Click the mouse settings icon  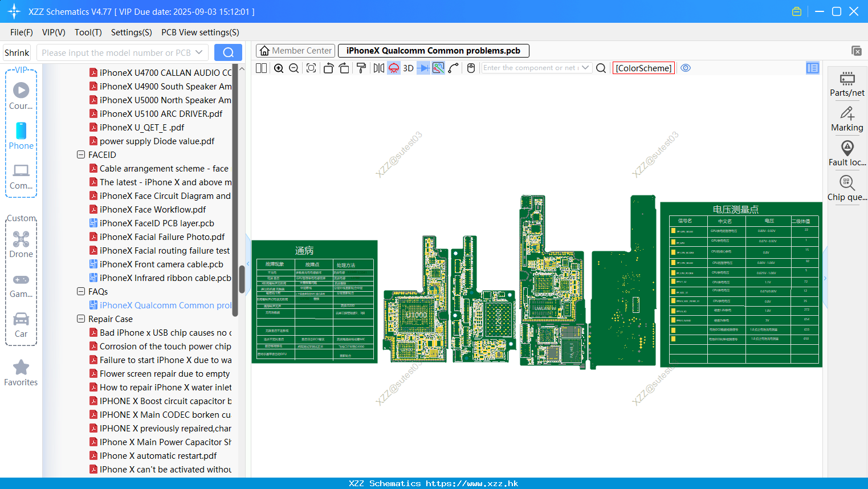tap(471, 68)
